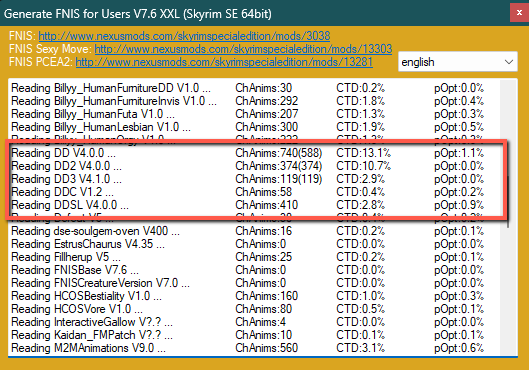Open the FNIS nexusmods link ending 3038
Viewport: 529px width, 370px height.
click(184, 36)
